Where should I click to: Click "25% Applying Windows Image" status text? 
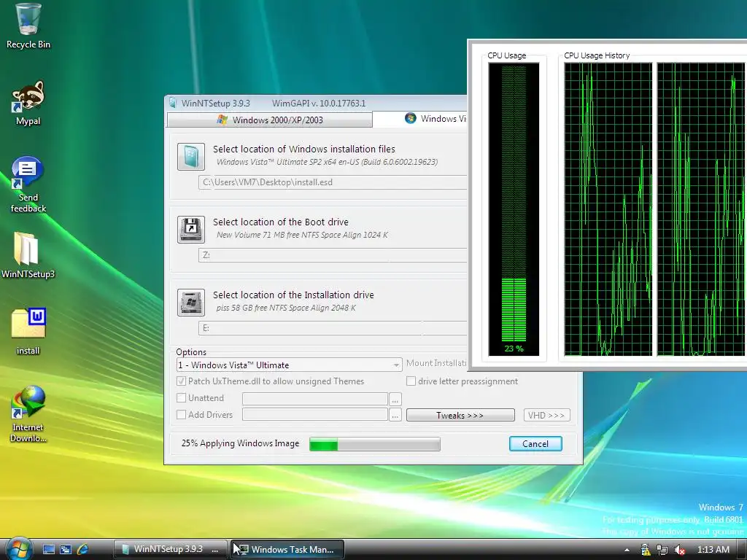click(x=240, y=443)
